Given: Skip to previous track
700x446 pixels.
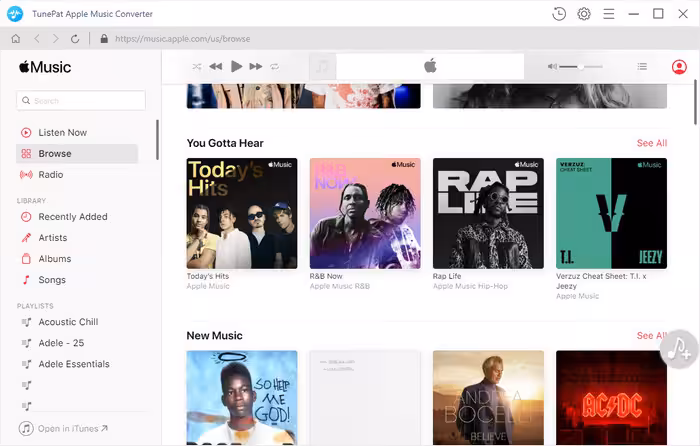Looking at the screenshot, I should click(x=216, y=67).
